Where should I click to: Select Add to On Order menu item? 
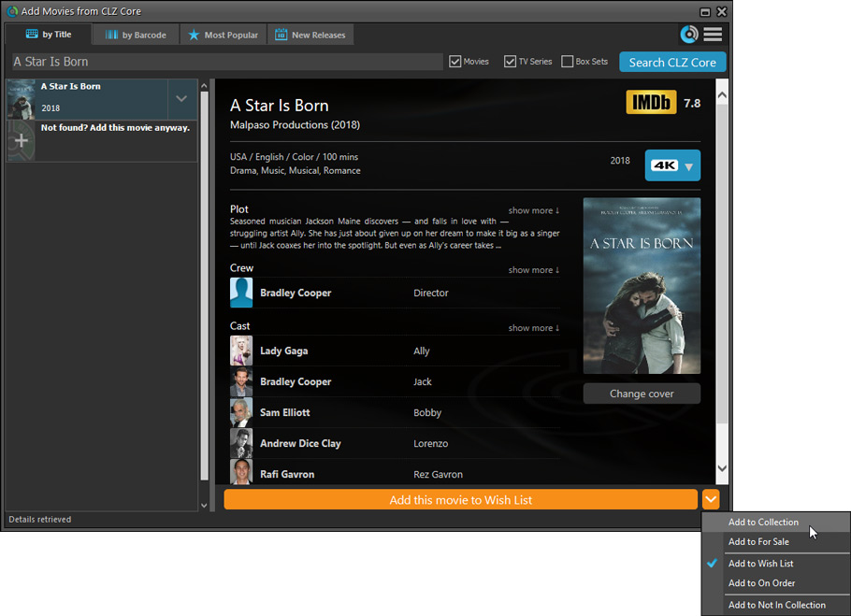[776, 583]
